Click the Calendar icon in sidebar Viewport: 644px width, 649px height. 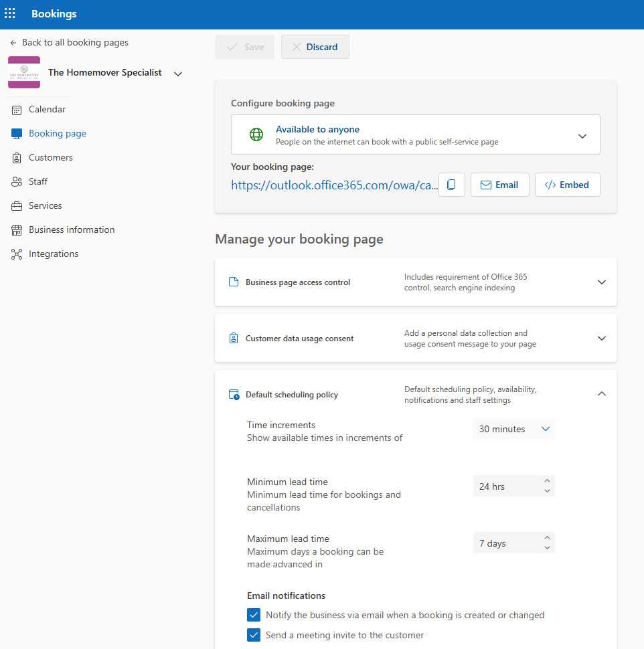[x=17, y=110]
